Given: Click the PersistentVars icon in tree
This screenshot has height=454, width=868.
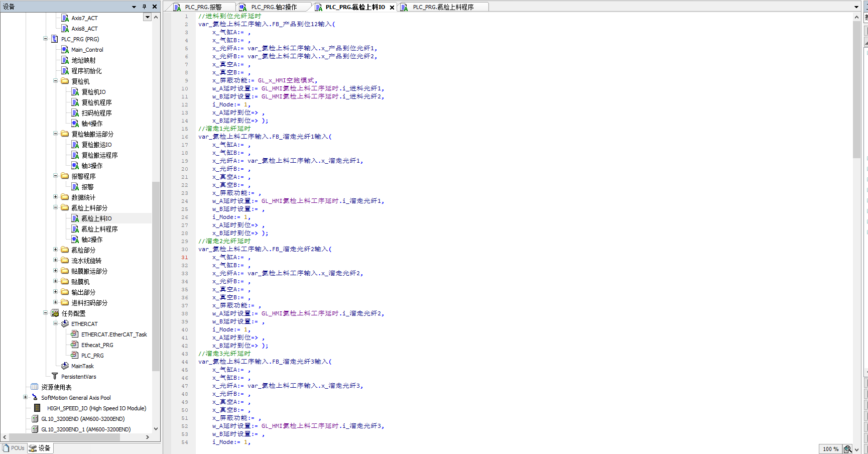Looking at the screenshot, I should (55, 377).
